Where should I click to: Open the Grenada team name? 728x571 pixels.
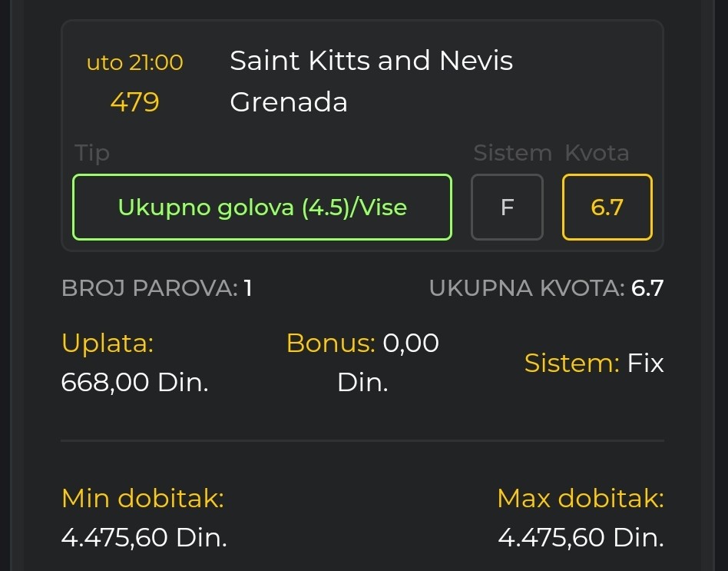point(289,101)
